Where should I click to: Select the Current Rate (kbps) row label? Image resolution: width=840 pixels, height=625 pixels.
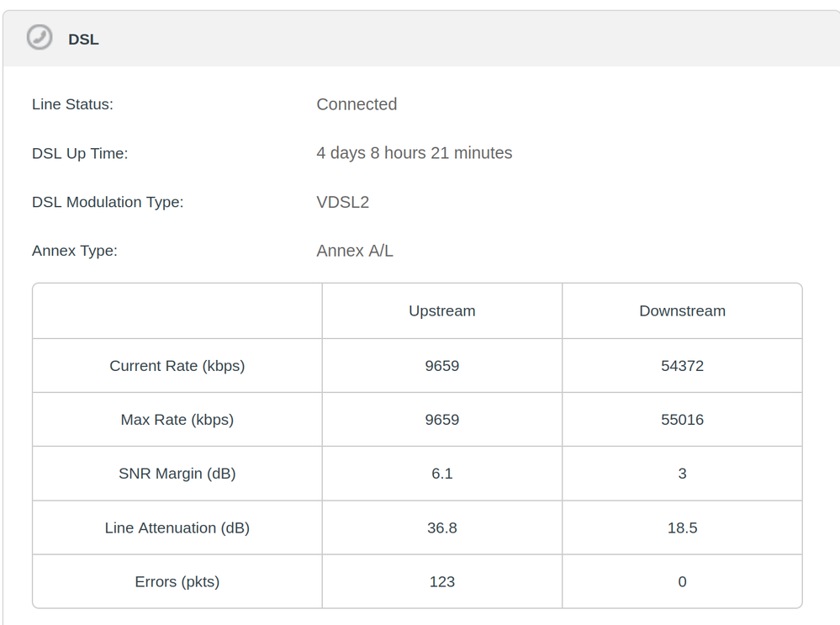click(177, 366)
